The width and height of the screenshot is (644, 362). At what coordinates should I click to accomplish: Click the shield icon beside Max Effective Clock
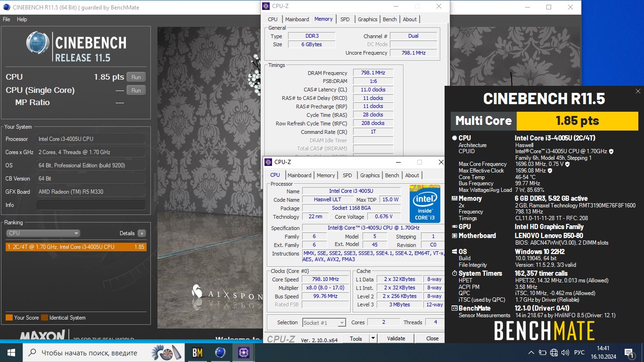point(550,171)
